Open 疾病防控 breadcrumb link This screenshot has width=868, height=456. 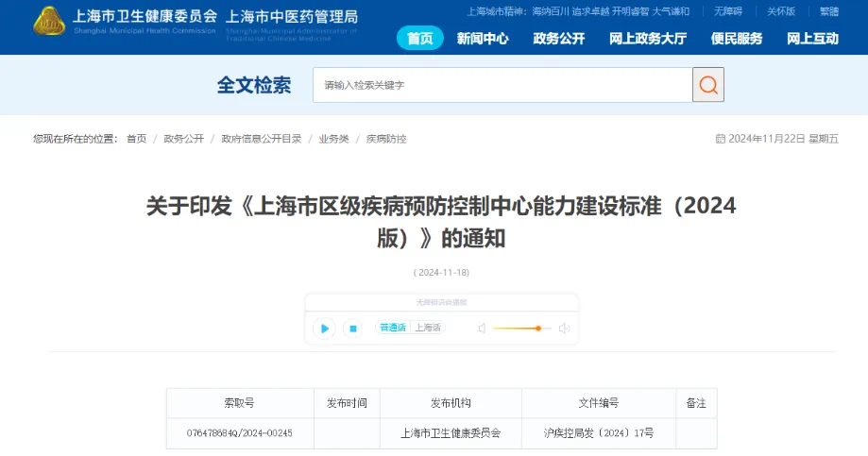click(386, 139)
